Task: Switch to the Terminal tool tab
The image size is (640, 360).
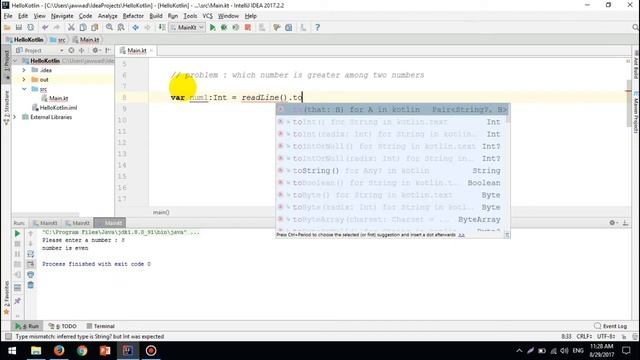Action: click(x=100, y=326)
